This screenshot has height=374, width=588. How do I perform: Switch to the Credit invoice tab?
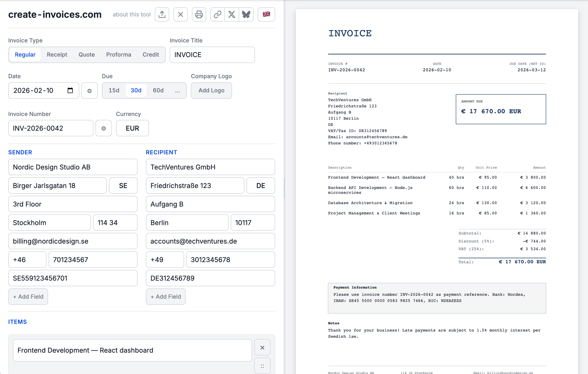pos(150,55)
